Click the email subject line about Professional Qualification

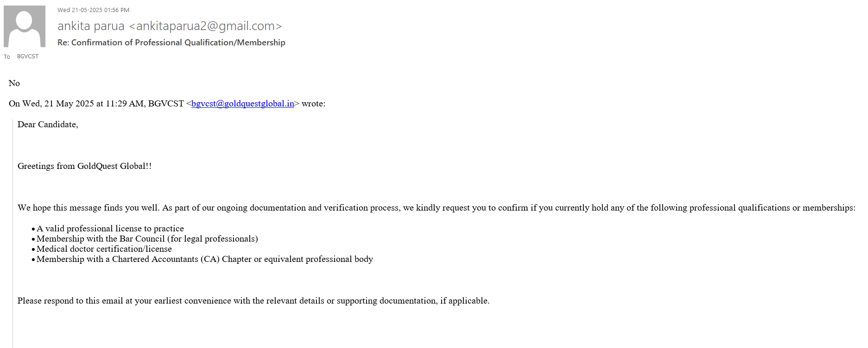[x=171, y=43]
